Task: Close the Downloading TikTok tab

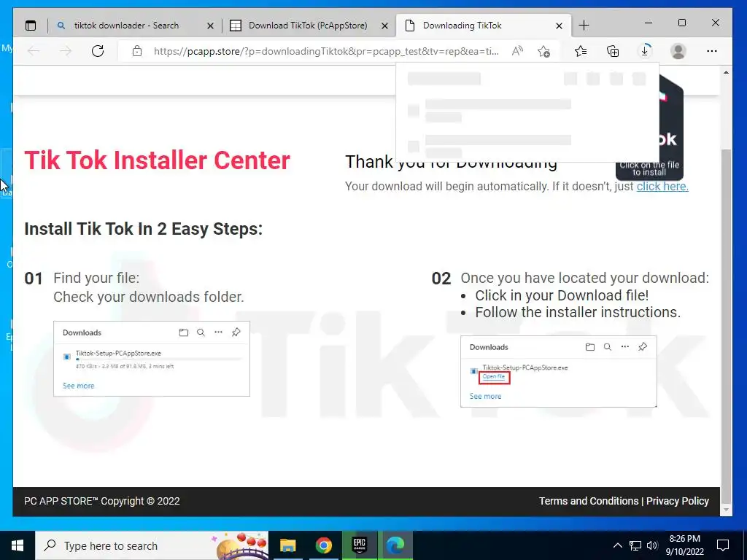Action: point(560,26)
